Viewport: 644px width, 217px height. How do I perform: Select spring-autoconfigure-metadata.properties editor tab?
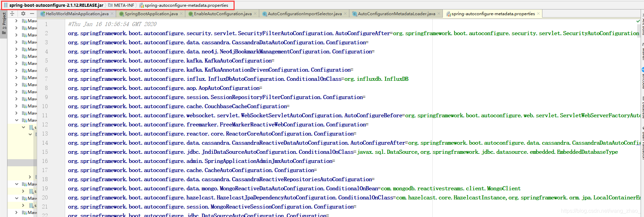[x=493, y=14]
